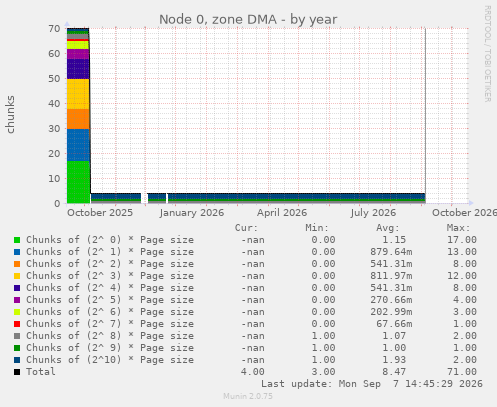Click the green swatch for 2^0 chunks
This screenshot has height=407, width=497.
click(x=17, y=240)
